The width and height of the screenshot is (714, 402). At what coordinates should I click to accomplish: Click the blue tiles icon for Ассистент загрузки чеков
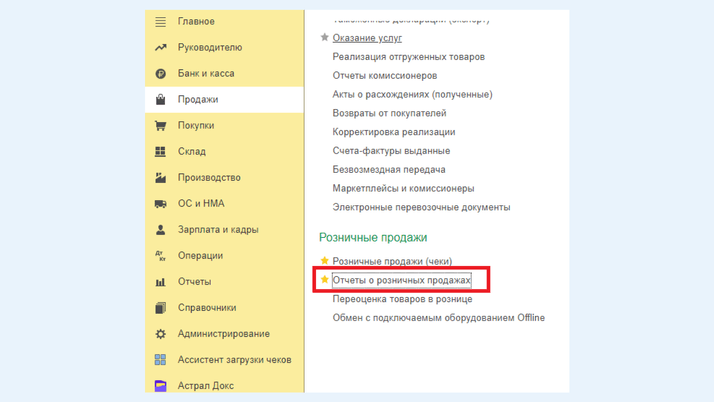160,360
